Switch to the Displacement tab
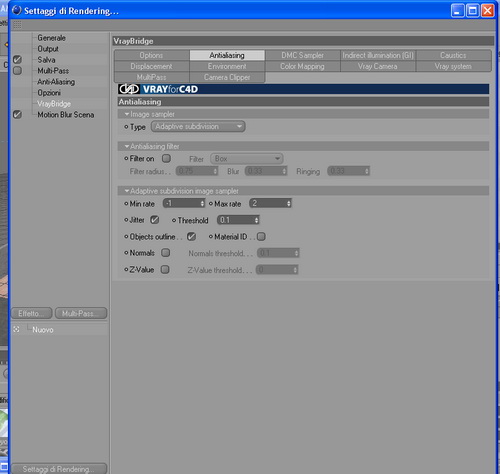This screenshot has height=474, width=500. [x=152, y=66]
